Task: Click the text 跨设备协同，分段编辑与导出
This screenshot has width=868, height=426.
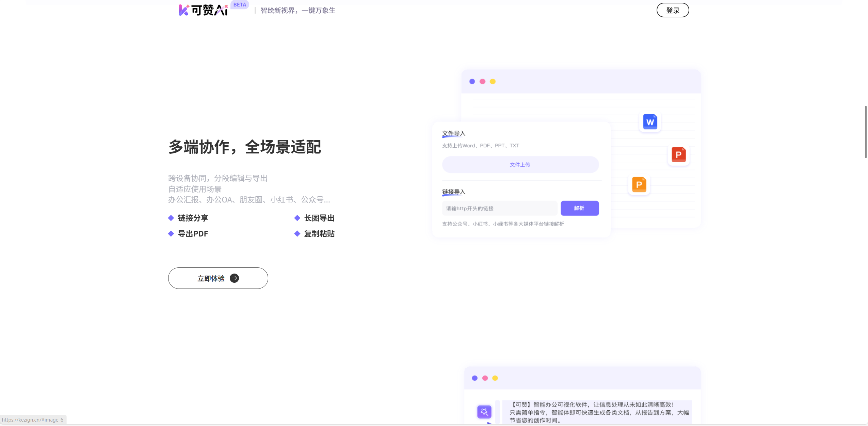Action: pos(218,178)
